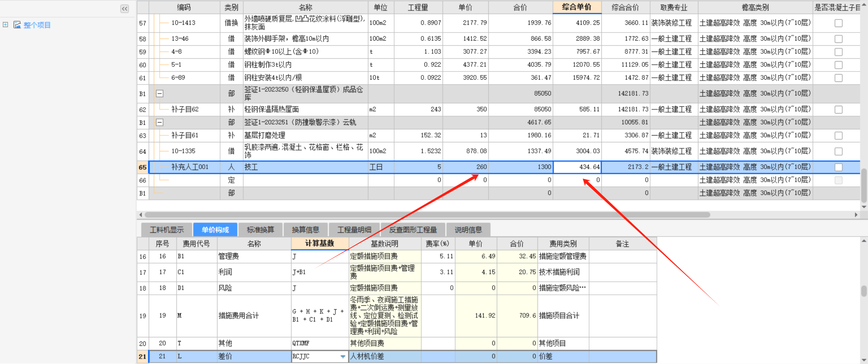This screenshot has width=868, height=364.
Task: Click the 费用类别 column header
Action: [563, 244]
